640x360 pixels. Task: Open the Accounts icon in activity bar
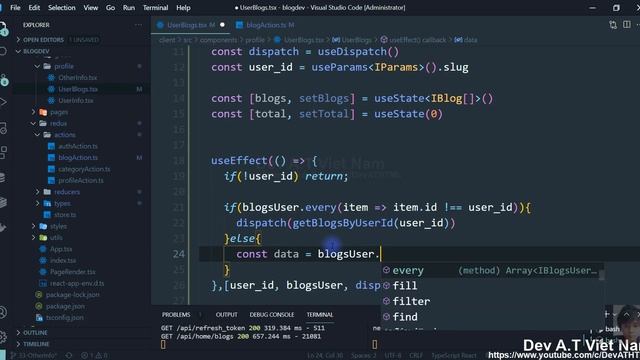pyautogui.click(x=3, y=312)
